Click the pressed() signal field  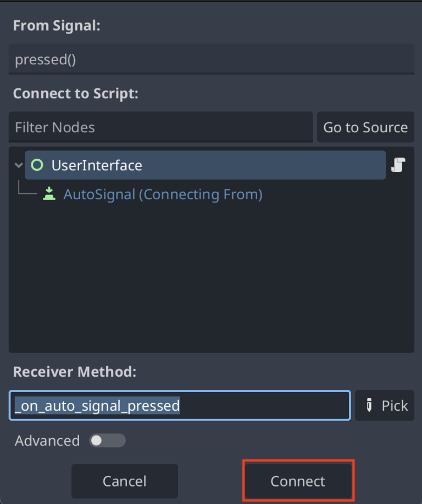coord(211,59)
